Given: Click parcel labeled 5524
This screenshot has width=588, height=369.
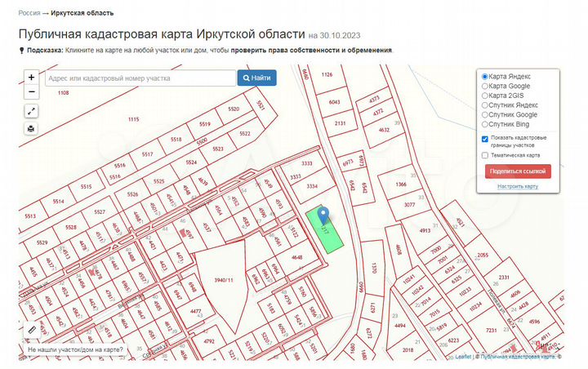Looking at the screenshot, I should [x=191, y=162].
